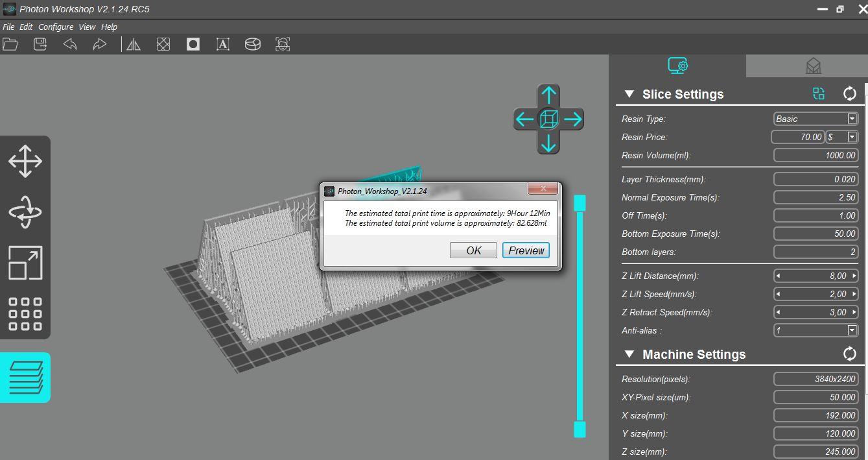Click the highlighted Slice layers sidebar button
Viewport: 868px width, 460px height.
tap(25, 378)
